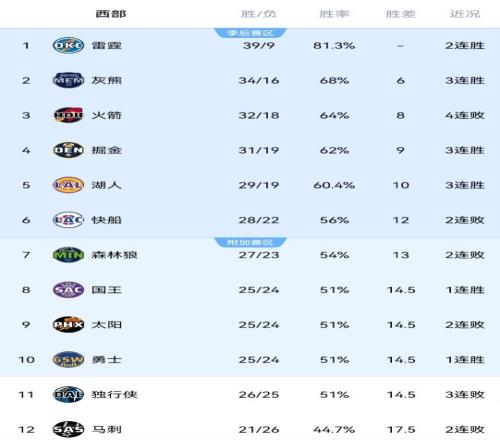The height and width of the screenshot is (440, 500).
Task: Click the 附加赛区 section label
Action: tap(250, 242)
